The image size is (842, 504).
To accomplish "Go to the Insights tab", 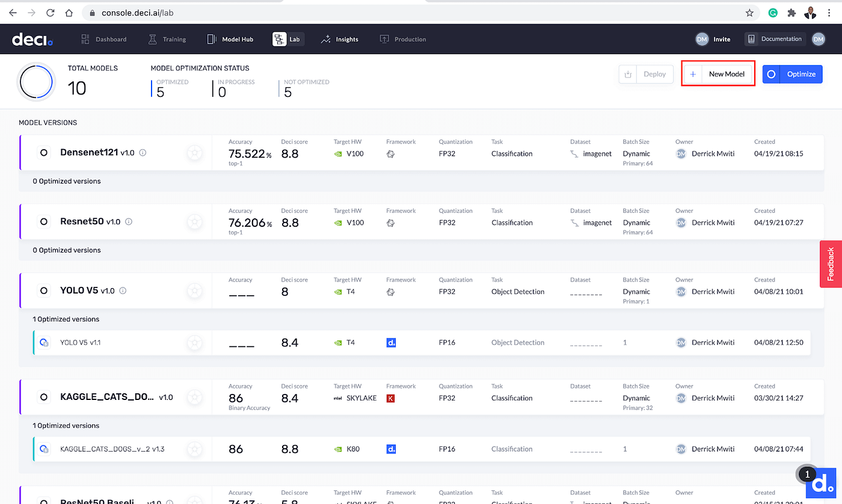I will [x=340, y=39].
